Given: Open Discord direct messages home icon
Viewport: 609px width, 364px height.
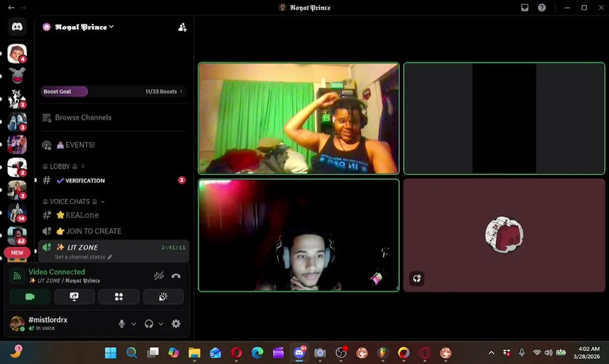Looking at the screenshot, I should (x=17, y=27).
